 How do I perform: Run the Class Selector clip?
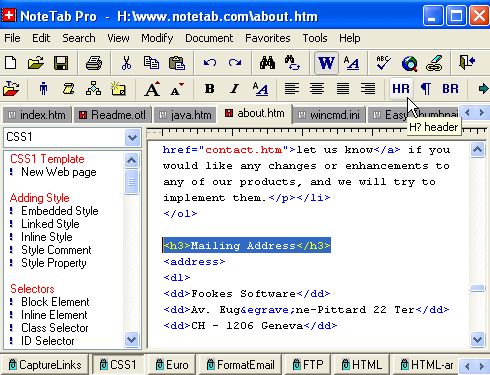[55, 328]
